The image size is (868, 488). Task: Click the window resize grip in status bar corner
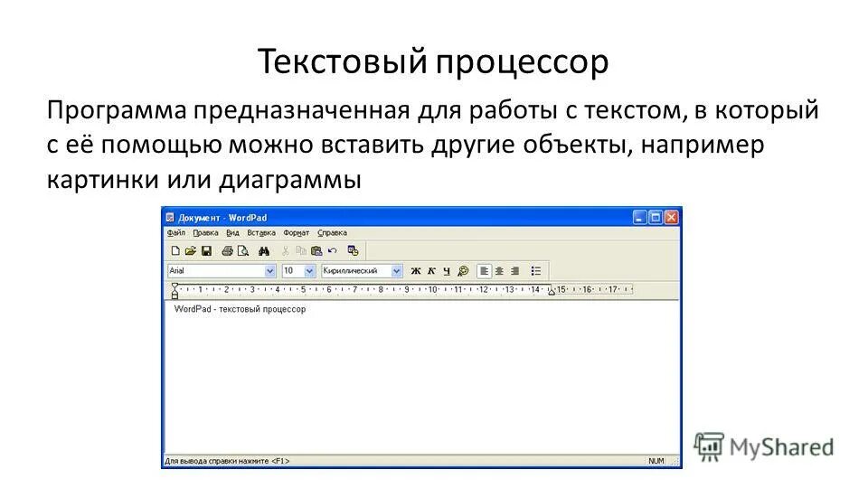[674, 461]
